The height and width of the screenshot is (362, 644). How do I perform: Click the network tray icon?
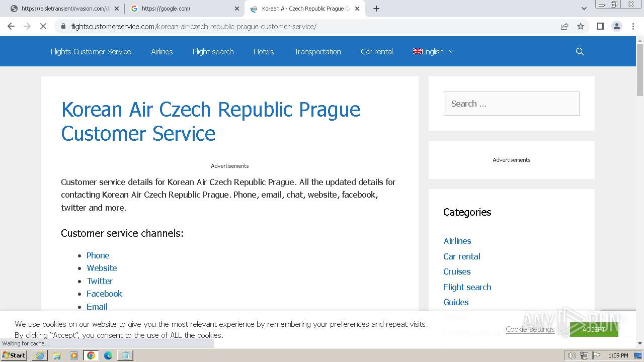pos(584,355)
